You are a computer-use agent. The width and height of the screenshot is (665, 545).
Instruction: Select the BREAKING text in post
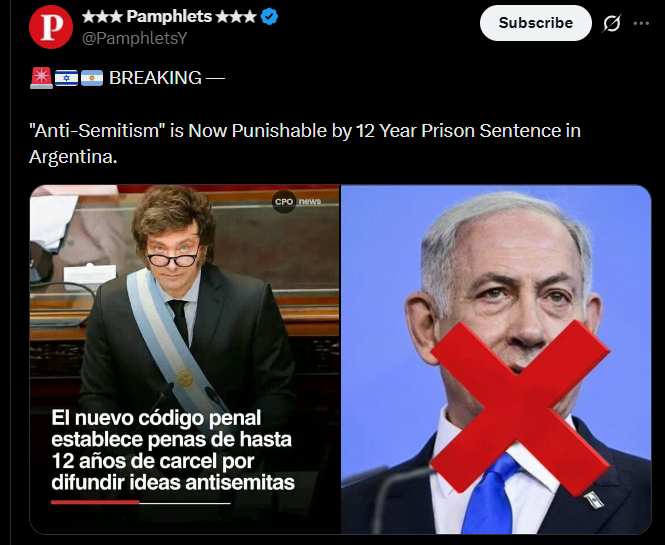155,78
